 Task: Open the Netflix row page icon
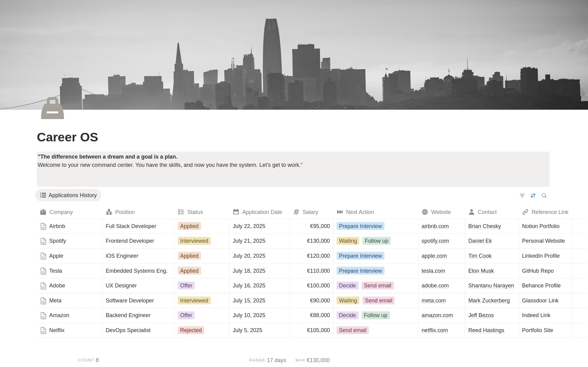coord(43,330)
